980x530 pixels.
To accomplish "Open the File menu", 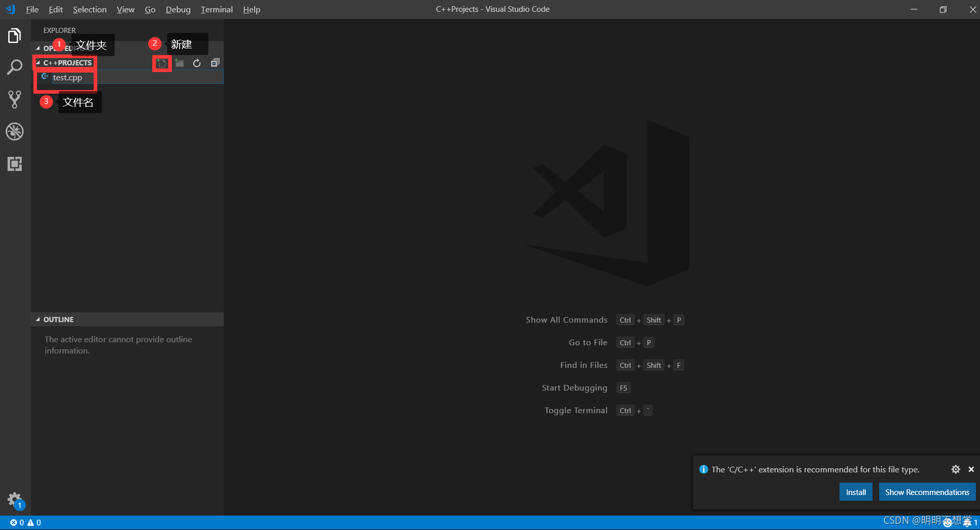I will (x=32, y=9).
